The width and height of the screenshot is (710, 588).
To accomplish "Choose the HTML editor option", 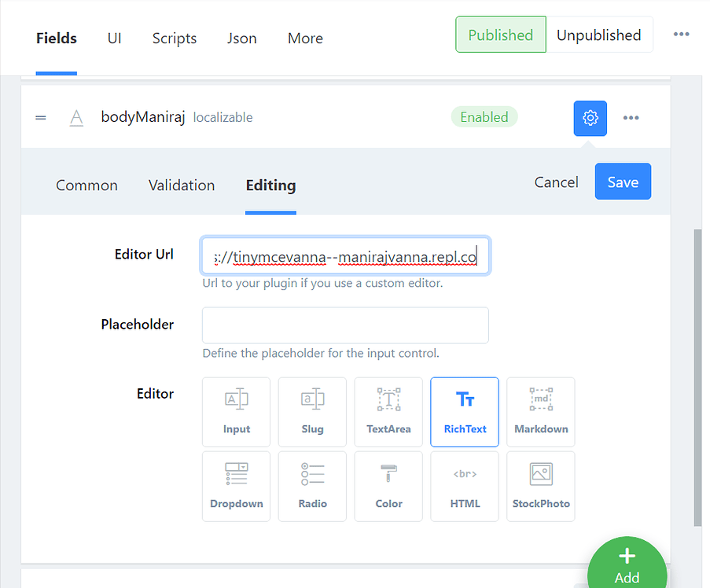I will [x=465, y=487].
